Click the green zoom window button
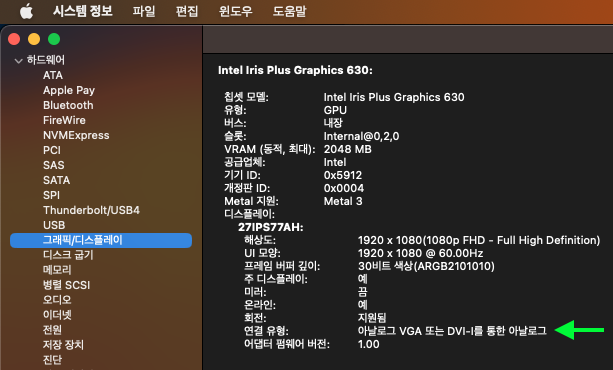613x370 pixels. (x=54, y=39)
